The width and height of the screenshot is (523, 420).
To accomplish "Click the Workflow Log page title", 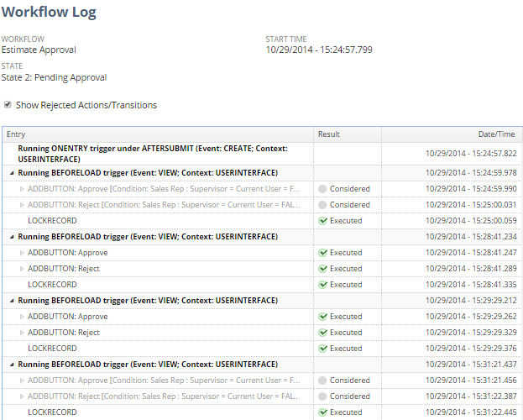I will point(49,13).
